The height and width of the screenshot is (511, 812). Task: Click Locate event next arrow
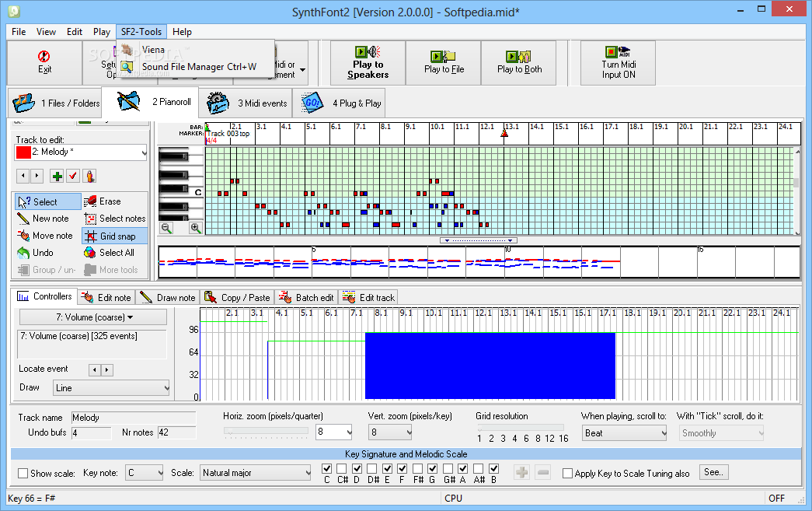(106, 369)
